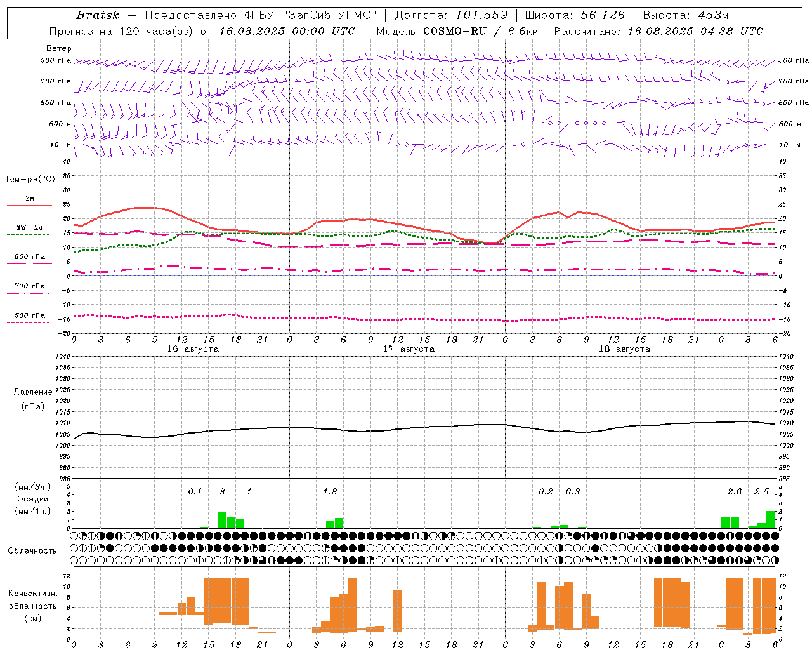
Task: Click the precipitation total "0.1"
Action: [195, 492]
